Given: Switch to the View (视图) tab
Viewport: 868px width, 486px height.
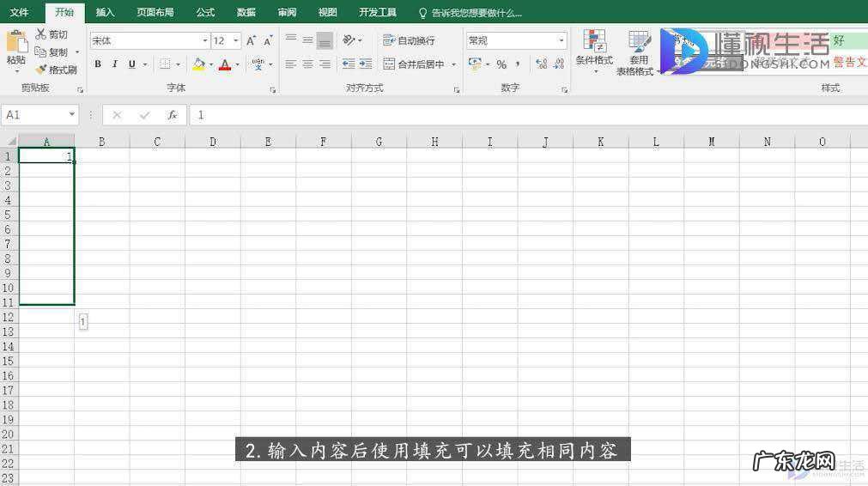Looking at the screenshot, I should 328,12.
